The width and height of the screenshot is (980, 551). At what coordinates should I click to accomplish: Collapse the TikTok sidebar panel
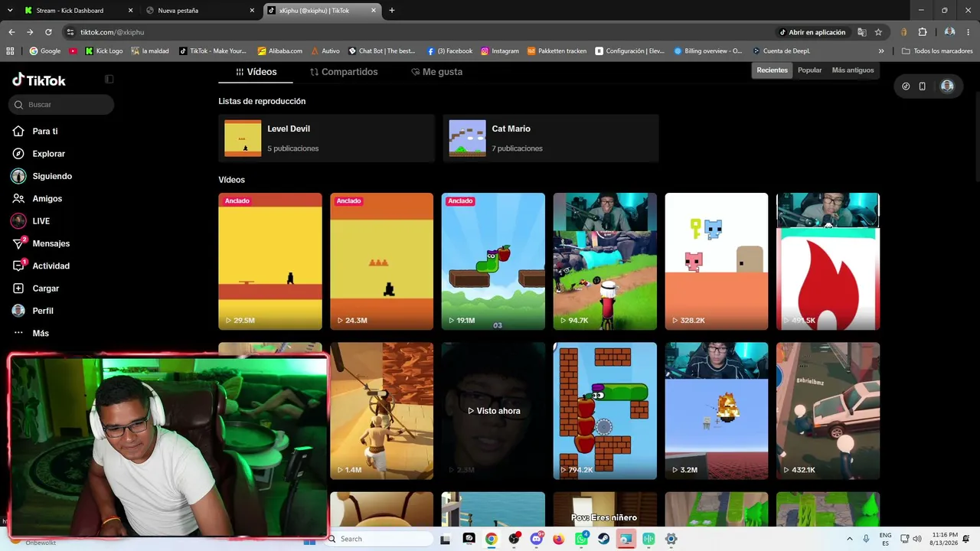pyautogui.click(x=109, y=79)
